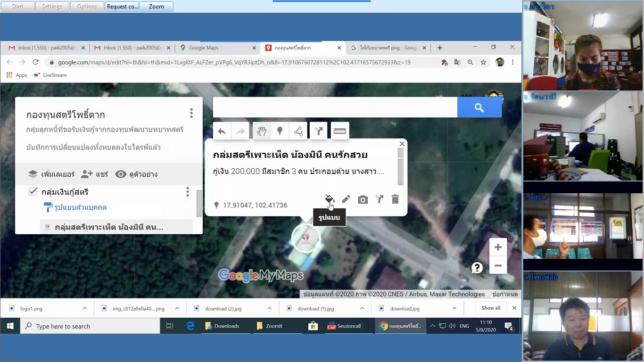Switch to first Gmail Inbox tab

pos(45,48)
